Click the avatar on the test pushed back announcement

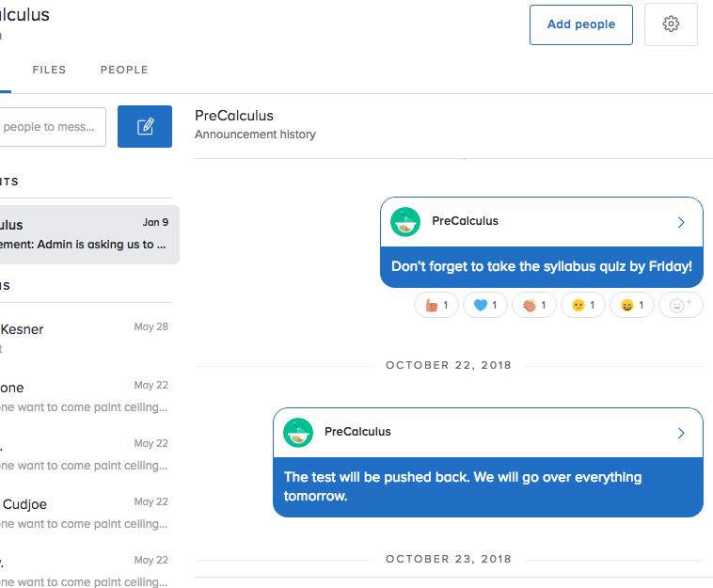click(x=298, y=433)
